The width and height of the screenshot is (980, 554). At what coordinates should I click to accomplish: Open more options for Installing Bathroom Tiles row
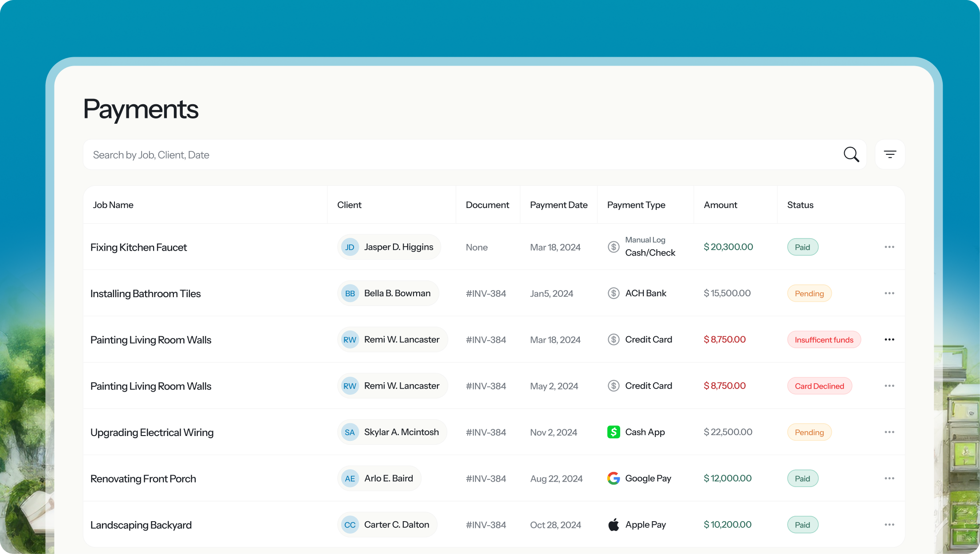coord(889,293)
